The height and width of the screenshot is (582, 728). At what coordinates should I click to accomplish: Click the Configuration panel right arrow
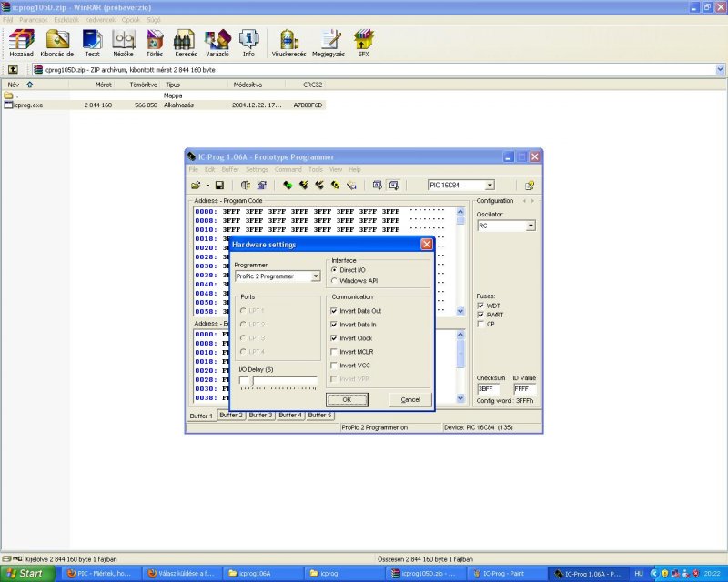(x=532, y=201)
